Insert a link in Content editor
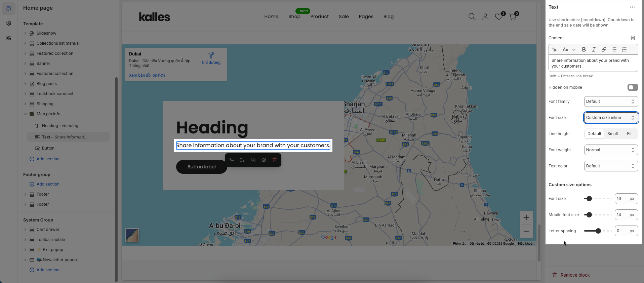Viewport: 644px width, 283px height. (x=604, y=49)
